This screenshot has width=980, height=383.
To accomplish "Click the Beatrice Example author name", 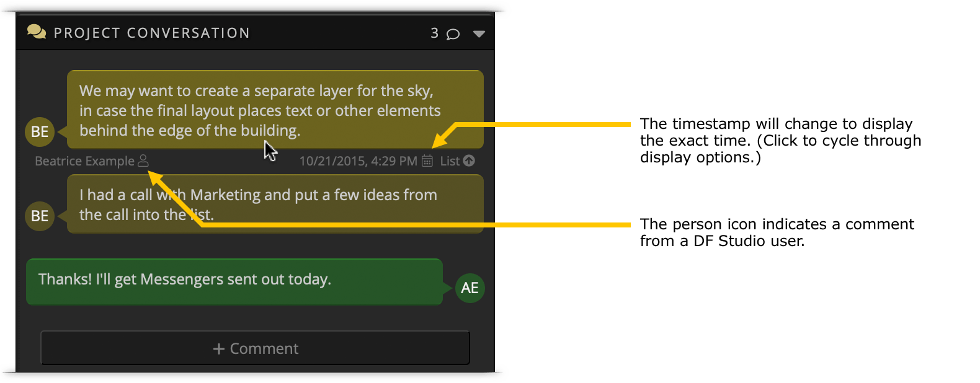I will coord(84,161).
